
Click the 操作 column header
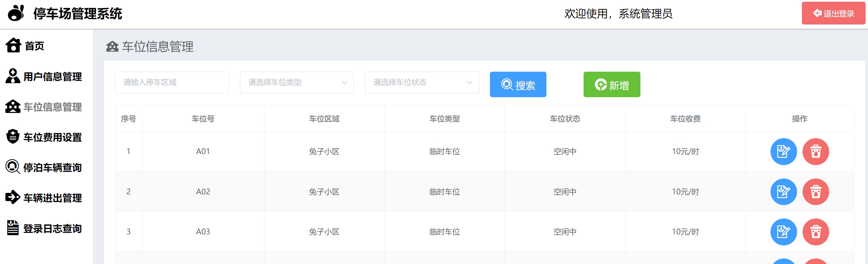(799, 119)
